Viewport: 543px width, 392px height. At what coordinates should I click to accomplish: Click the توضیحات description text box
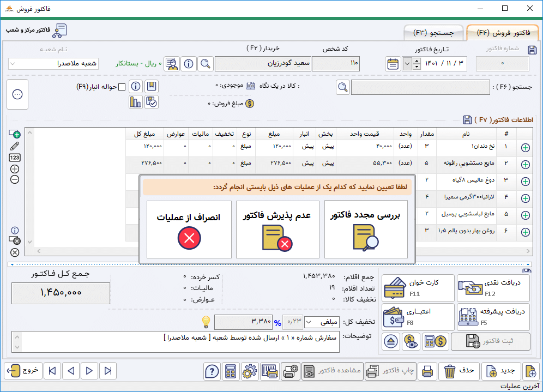click(176, 342)
